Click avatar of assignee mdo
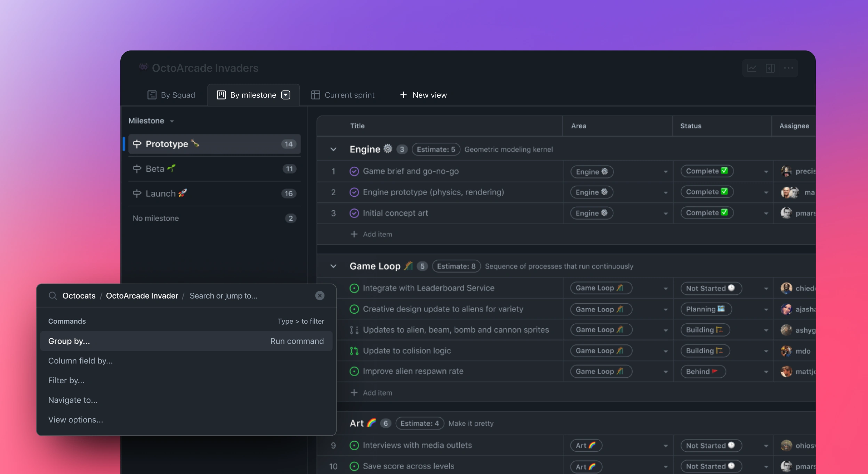The image size is (868, 474). tap(786, 351)
